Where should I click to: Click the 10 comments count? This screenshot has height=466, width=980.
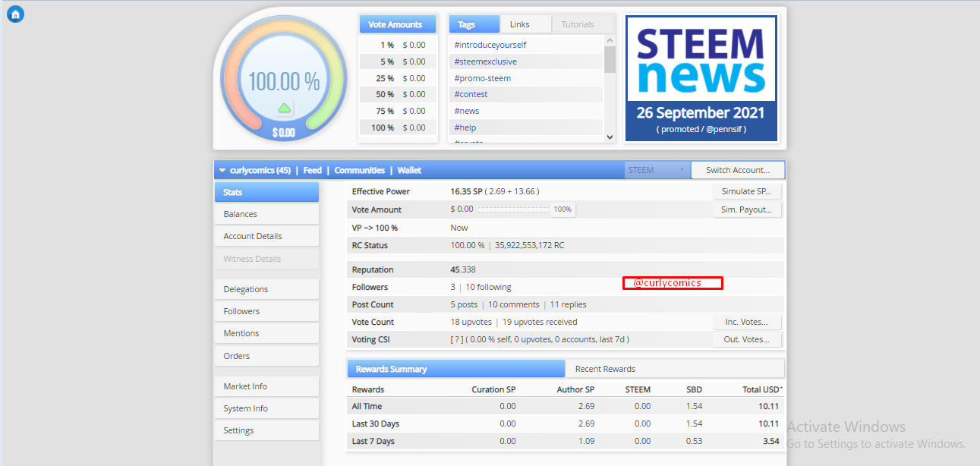click(514, 304)
